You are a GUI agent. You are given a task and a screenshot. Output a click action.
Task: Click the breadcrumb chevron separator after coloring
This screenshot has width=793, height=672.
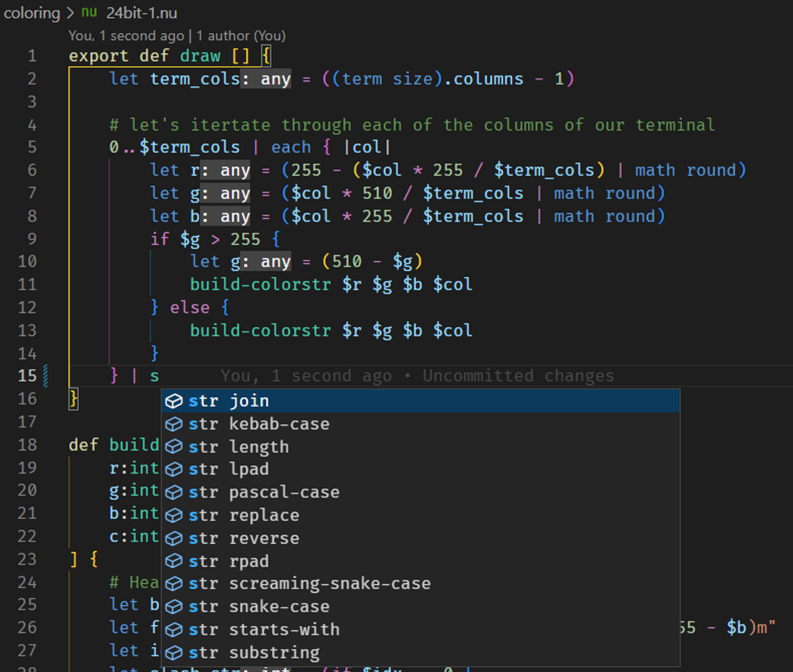pyautogui.click(x=71, y=13)
